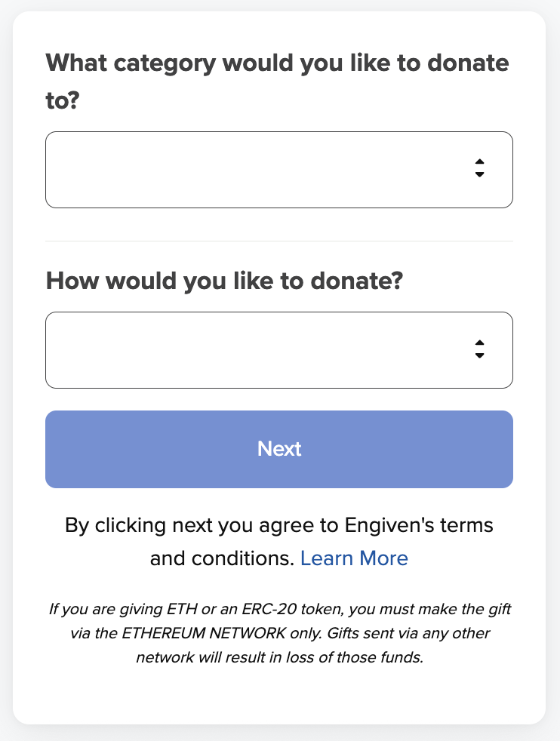Click the 'loss of those funds' warning line
Screen dimensions: 560x741
278,657
